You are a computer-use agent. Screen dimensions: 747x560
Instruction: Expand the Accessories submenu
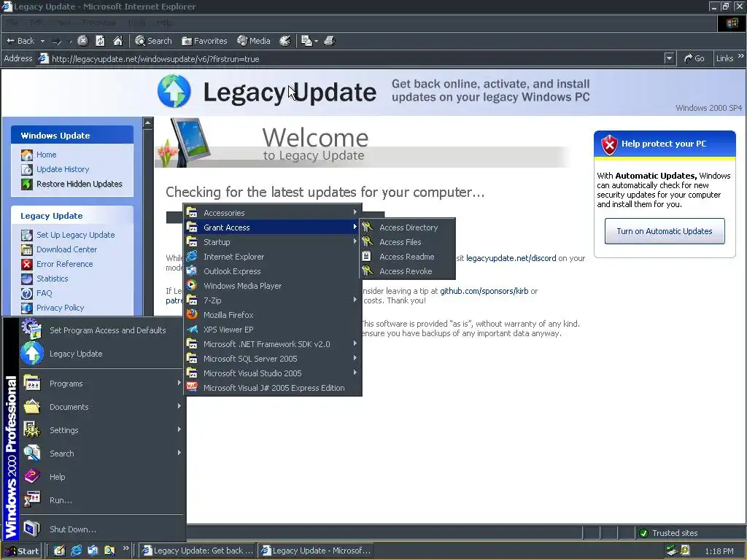click(273, 213)
